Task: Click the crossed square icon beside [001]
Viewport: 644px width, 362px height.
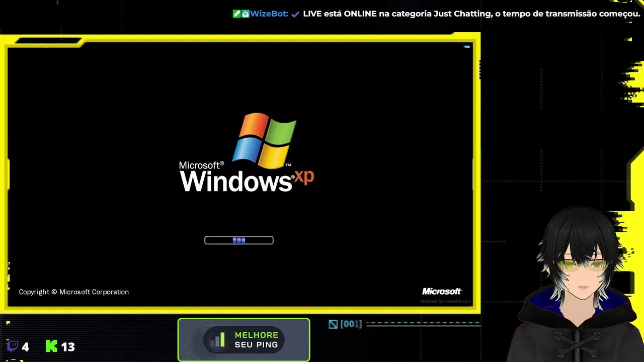Action: pos(333,324)
